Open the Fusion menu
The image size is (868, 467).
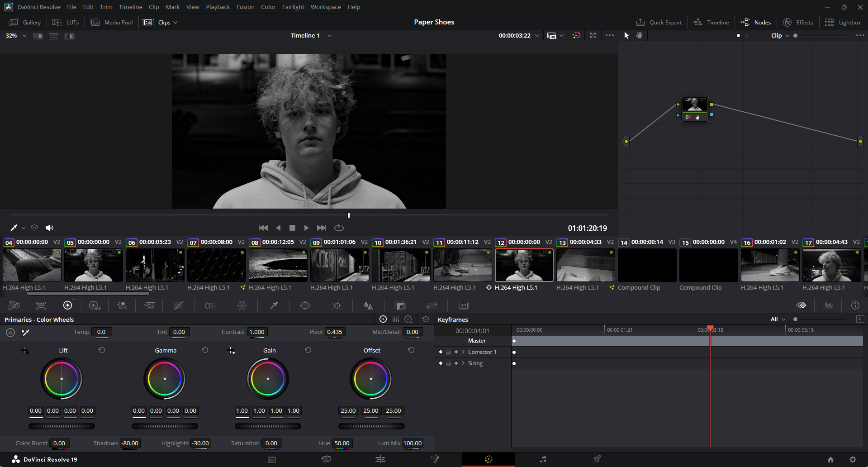coord(245,7)
